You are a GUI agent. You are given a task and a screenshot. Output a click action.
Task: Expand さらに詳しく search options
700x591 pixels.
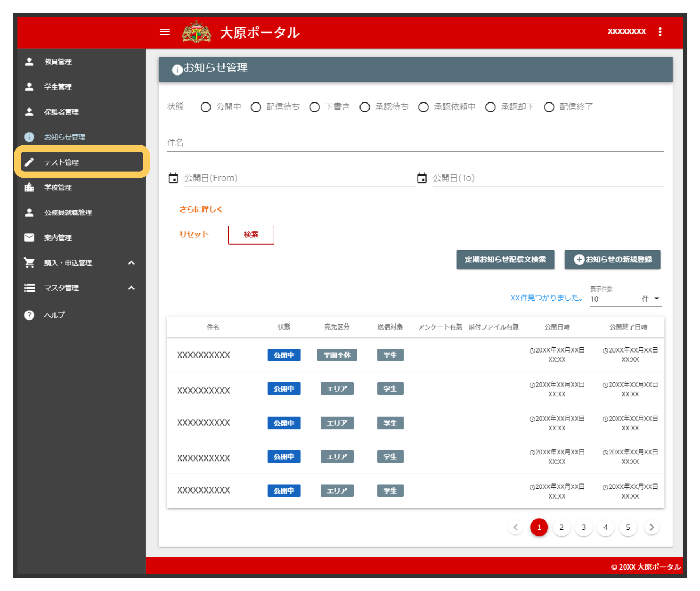(201, 209)
